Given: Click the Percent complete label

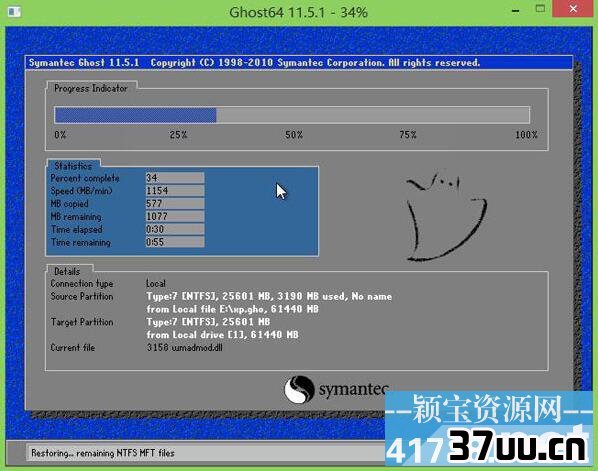Looking at the screenshot, I should [x=85, y=178].
